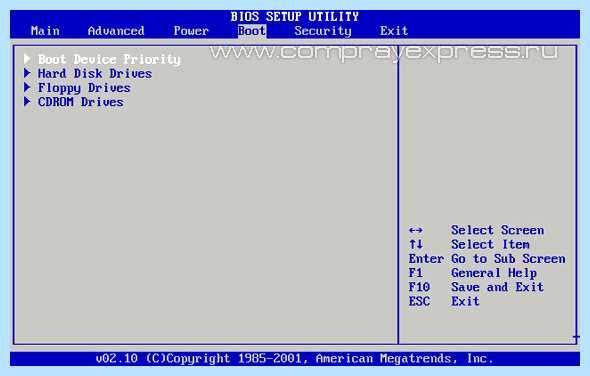This screenshot has height=376, width=590.
Task: Click the 'Select Item' help text
Action: click(490, 244)
